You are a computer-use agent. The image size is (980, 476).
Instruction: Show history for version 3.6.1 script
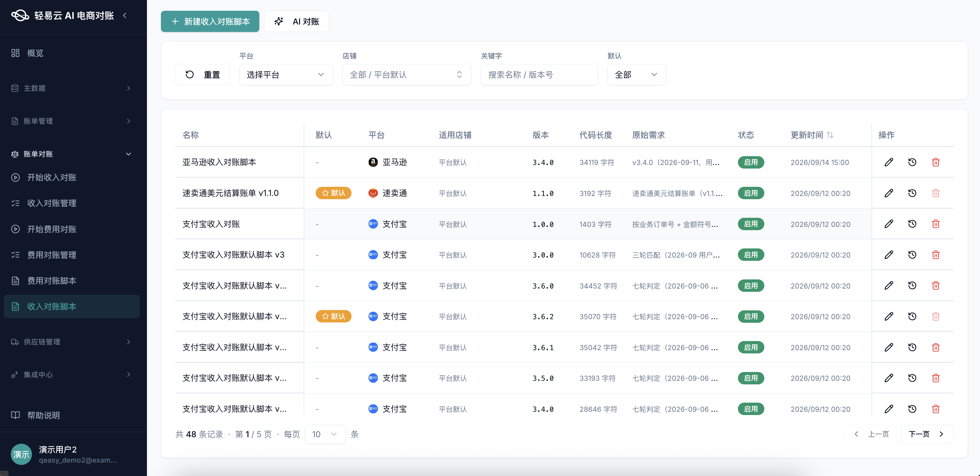click(x=912, y=347)
